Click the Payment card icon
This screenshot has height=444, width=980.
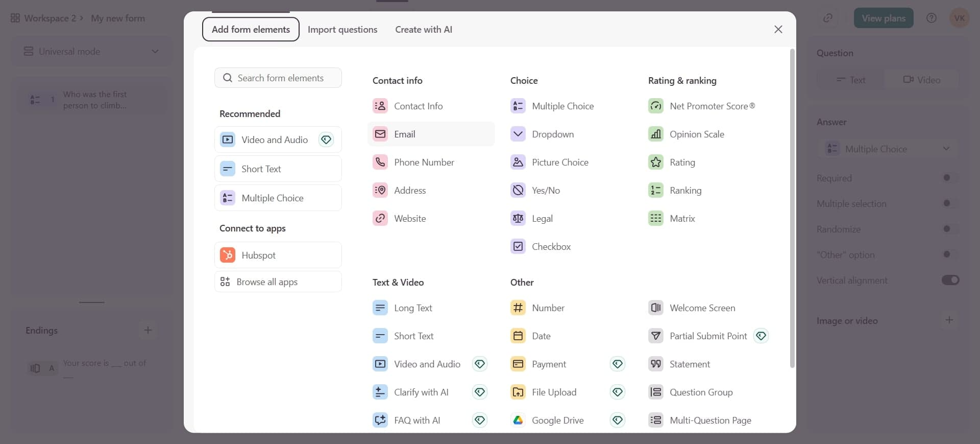coord(518,364)
